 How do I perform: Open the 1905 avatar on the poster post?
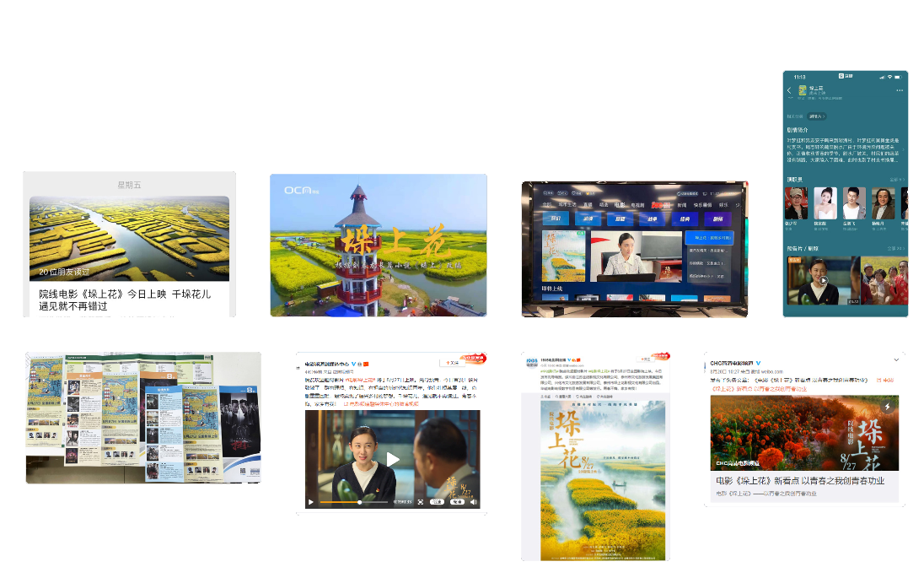[x=531, y=362]
